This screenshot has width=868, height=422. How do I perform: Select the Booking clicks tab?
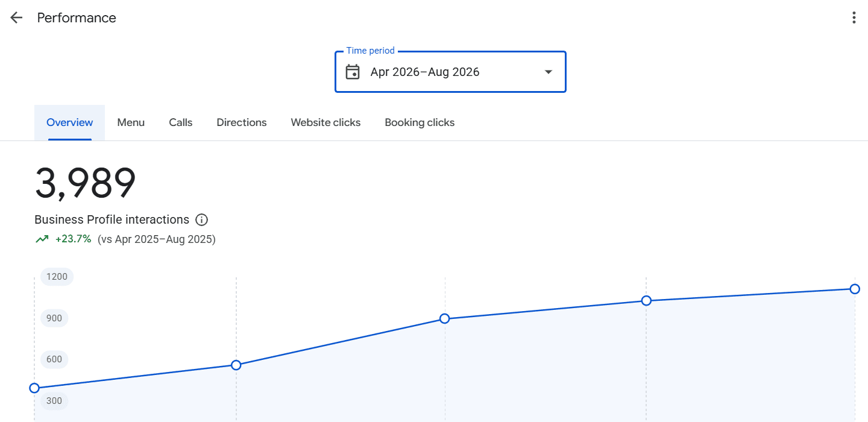pos(420,122)
